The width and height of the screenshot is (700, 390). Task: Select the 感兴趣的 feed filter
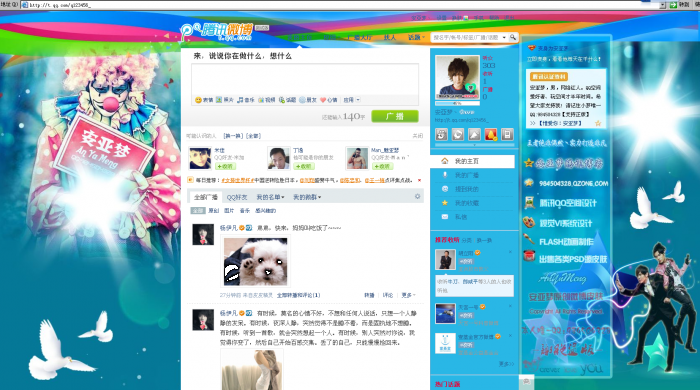pos(266,211)
